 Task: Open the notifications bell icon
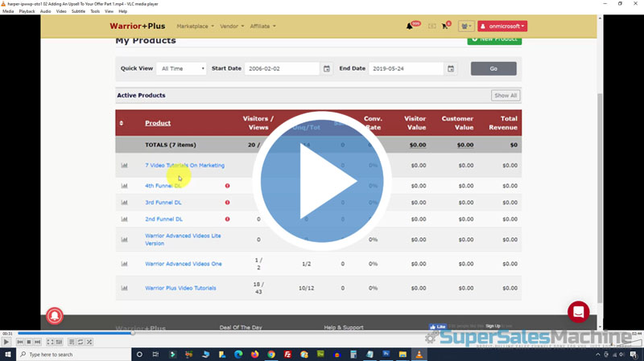(x=410, y=27)
